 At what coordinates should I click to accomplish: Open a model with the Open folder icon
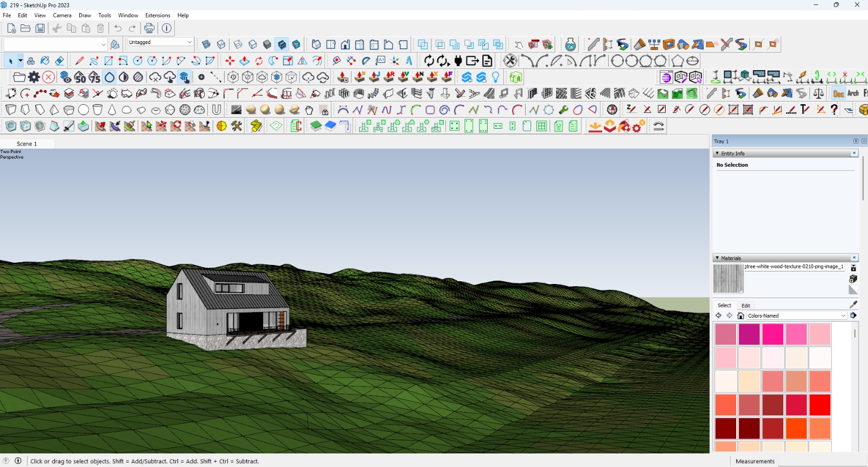(x=25, y=28)
